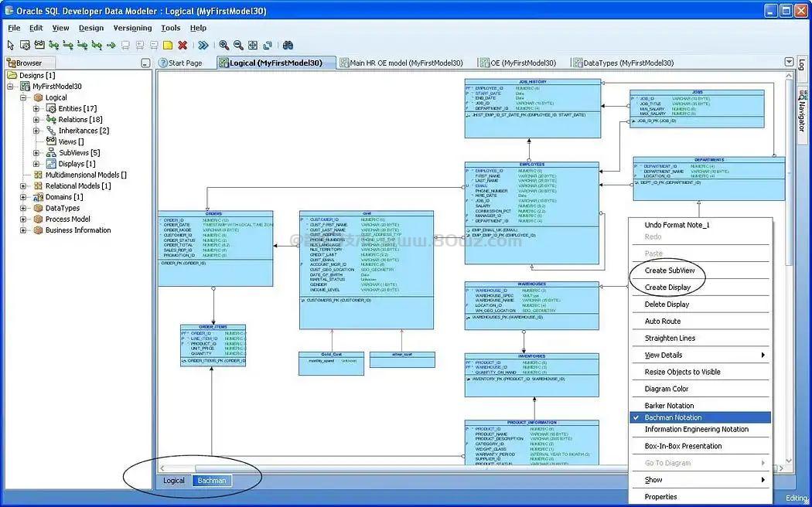The height and width of the screenshot is (507, 812).
Task: Click the Engineer to Relational Model double-arrow icon
Action: [203, 46]
